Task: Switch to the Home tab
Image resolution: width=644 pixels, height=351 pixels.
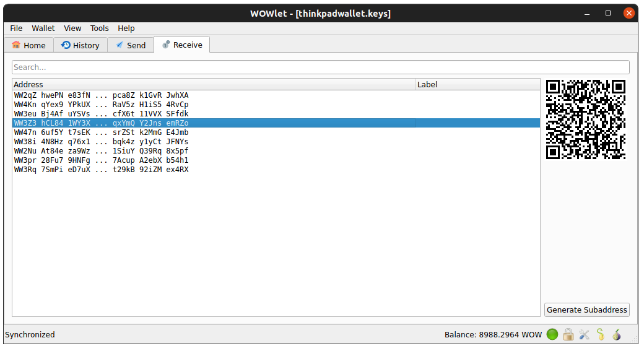Action: (28, 45)
